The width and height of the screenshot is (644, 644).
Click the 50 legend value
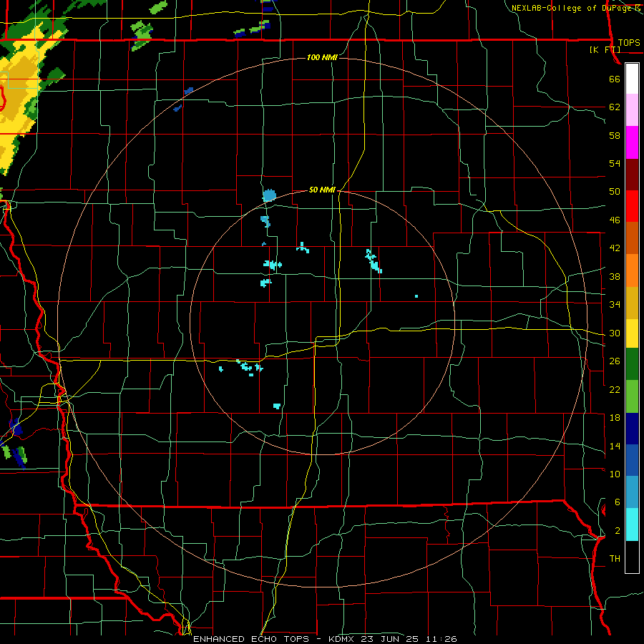coord(615,192)
